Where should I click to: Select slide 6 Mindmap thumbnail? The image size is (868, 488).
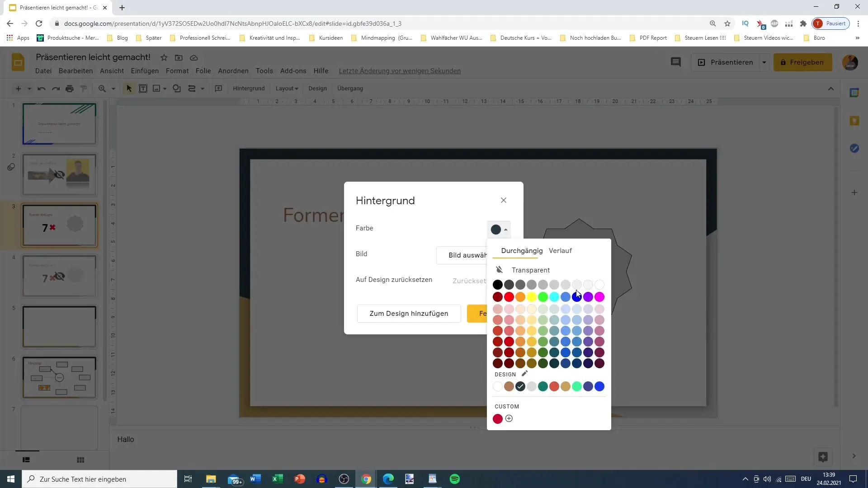pyautogui.click(x=59, y=378)
